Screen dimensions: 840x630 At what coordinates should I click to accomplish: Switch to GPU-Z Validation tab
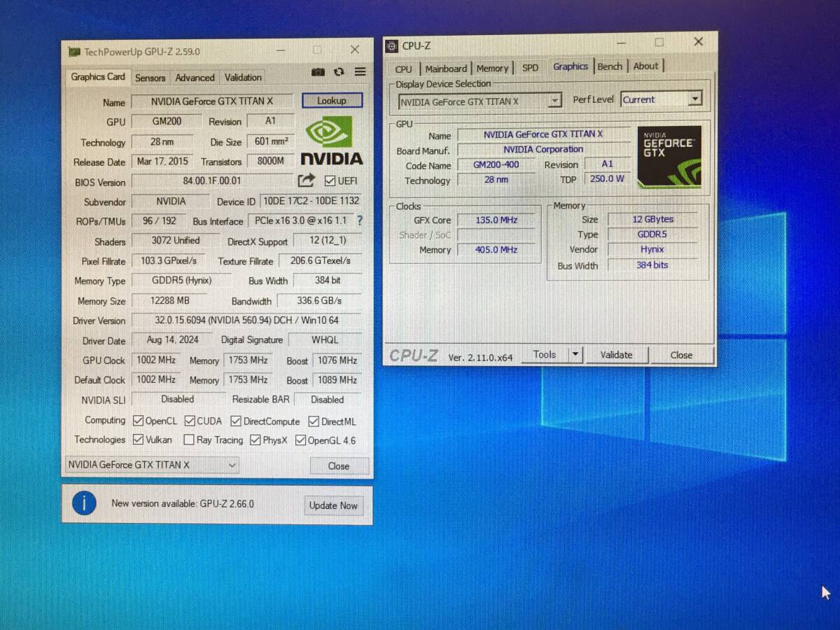[x=243, y=78]
